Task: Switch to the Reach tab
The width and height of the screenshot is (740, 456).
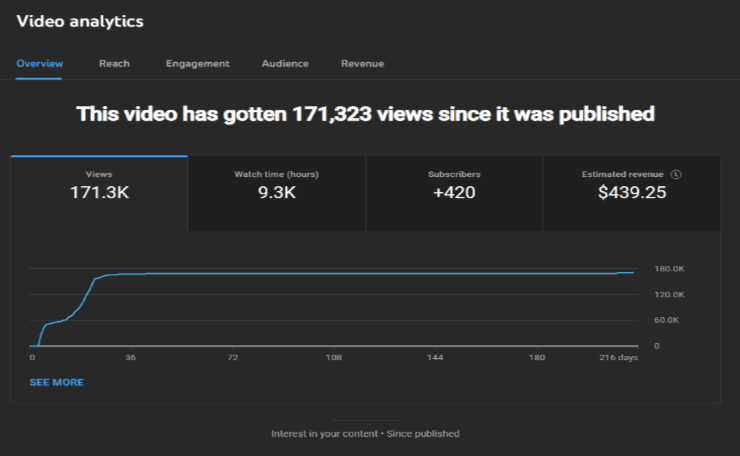Action: coord(114,64)
